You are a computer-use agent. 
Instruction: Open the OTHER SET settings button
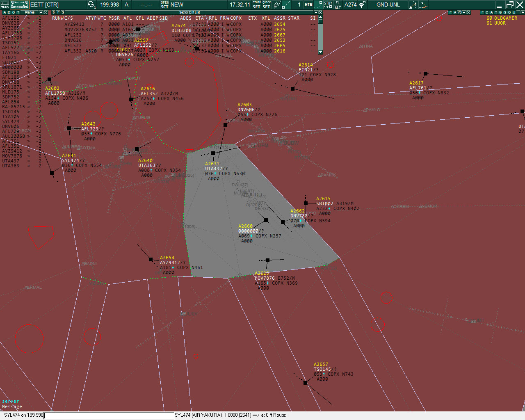point(257,5)
